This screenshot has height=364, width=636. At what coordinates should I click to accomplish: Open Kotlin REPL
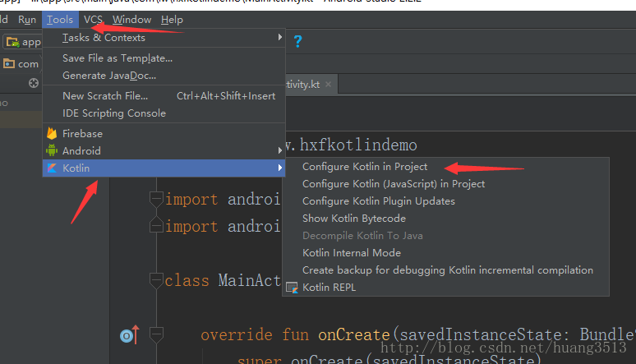point(445,288)
